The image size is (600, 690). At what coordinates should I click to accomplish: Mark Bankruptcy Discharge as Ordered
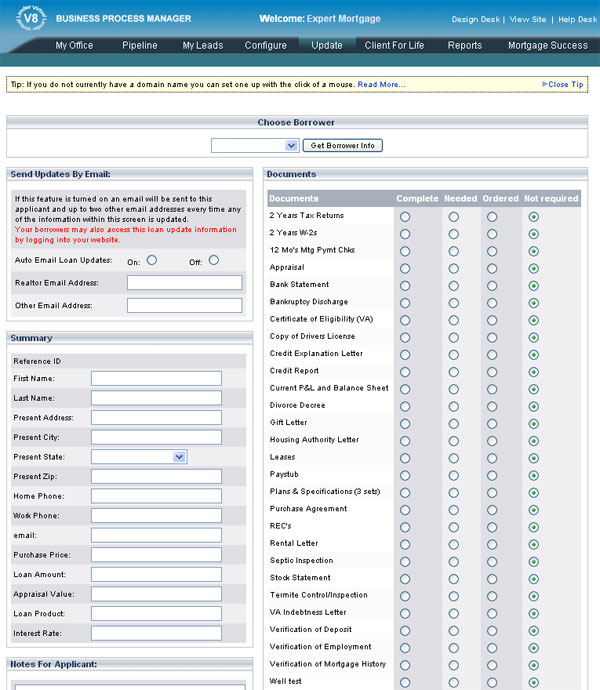click(492, 303)
